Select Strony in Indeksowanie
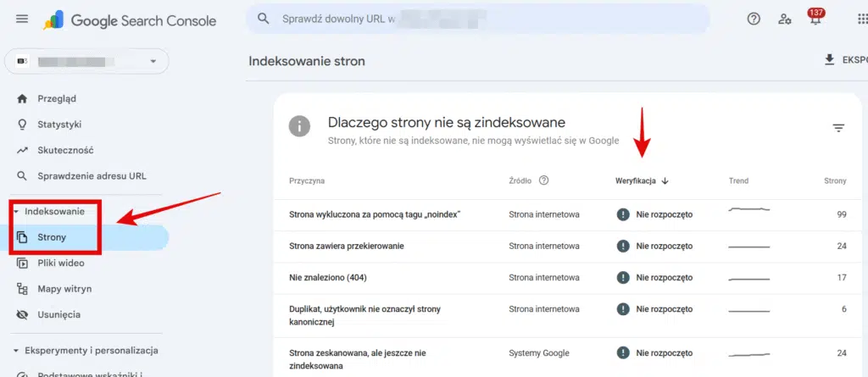 pyautogui.click(x=86, y=237)
